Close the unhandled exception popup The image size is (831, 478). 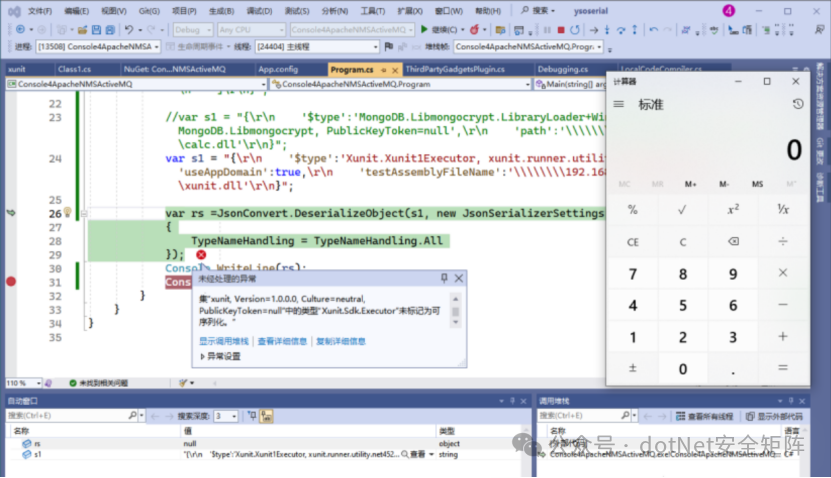(459, 278)
